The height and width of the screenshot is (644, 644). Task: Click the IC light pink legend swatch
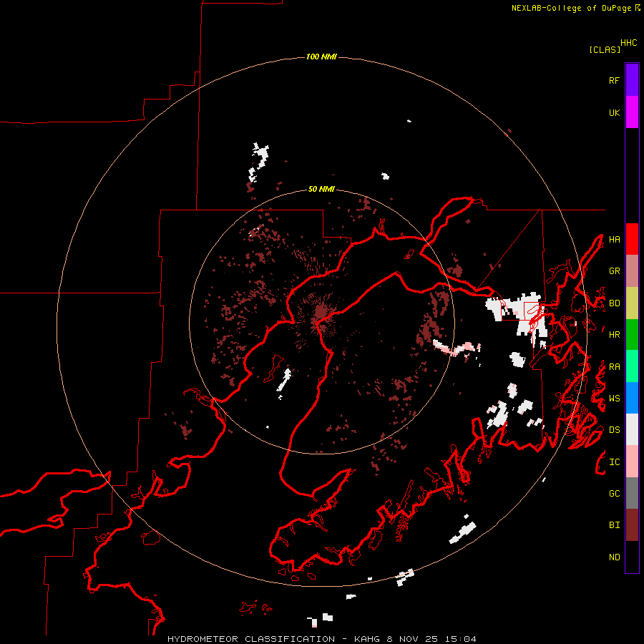coord(632,462)
